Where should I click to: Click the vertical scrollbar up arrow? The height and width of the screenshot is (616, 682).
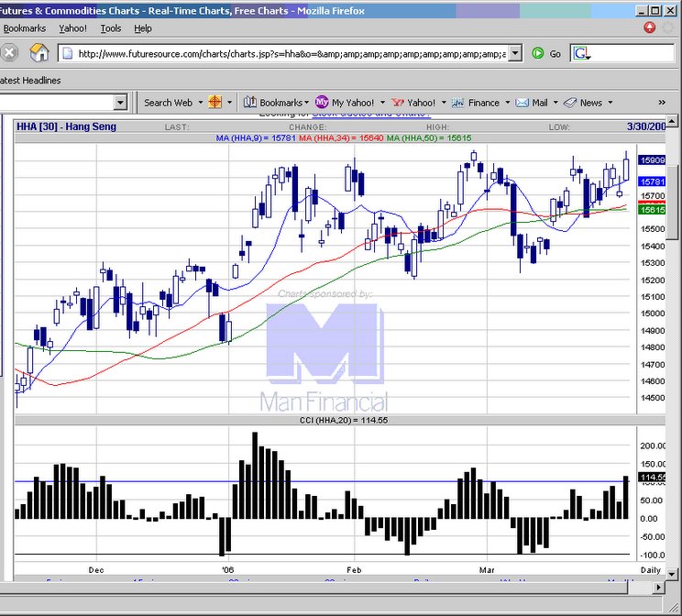672,120
